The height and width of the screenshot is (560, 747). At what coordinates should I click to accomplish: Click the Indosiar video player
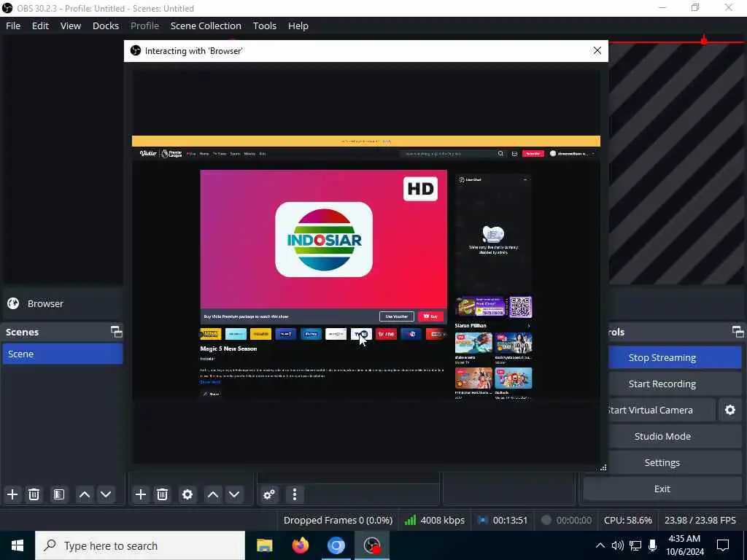[x=323, y=239]
